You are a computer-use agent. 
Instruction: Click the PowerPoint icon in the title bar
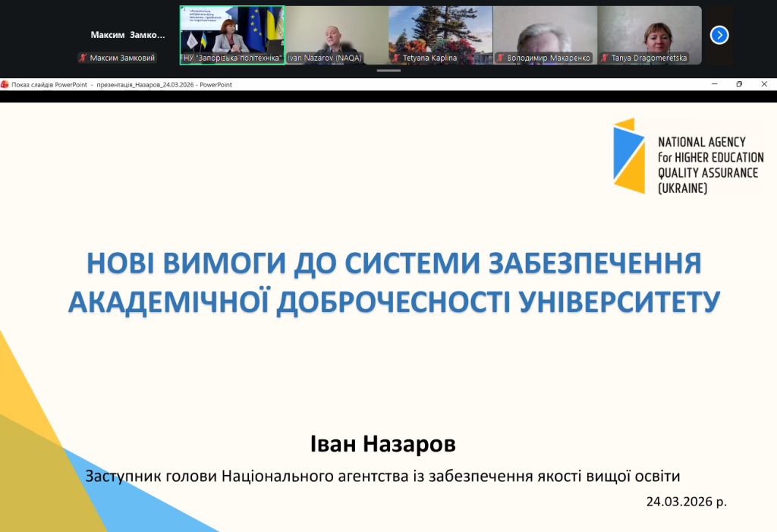(x=5, y=84)
